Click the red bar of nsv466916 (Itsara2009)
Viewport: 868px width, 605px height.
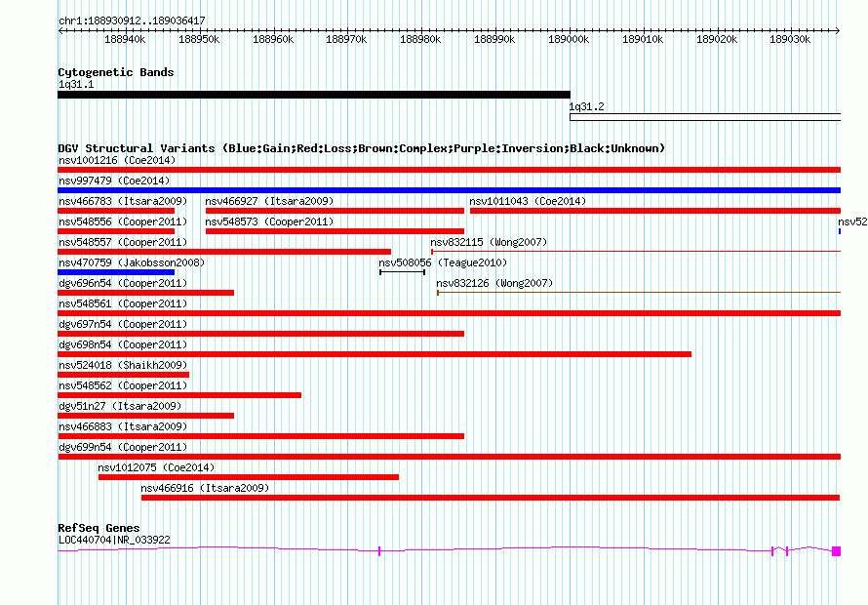tap(491, 498)
